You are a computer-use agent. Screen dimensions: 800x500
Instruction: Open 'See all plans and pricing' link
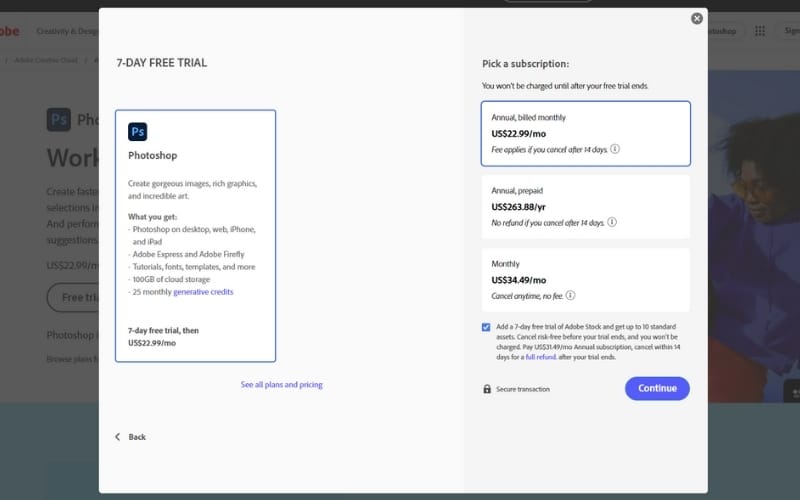pyautogui.click(x=281, y=385)
